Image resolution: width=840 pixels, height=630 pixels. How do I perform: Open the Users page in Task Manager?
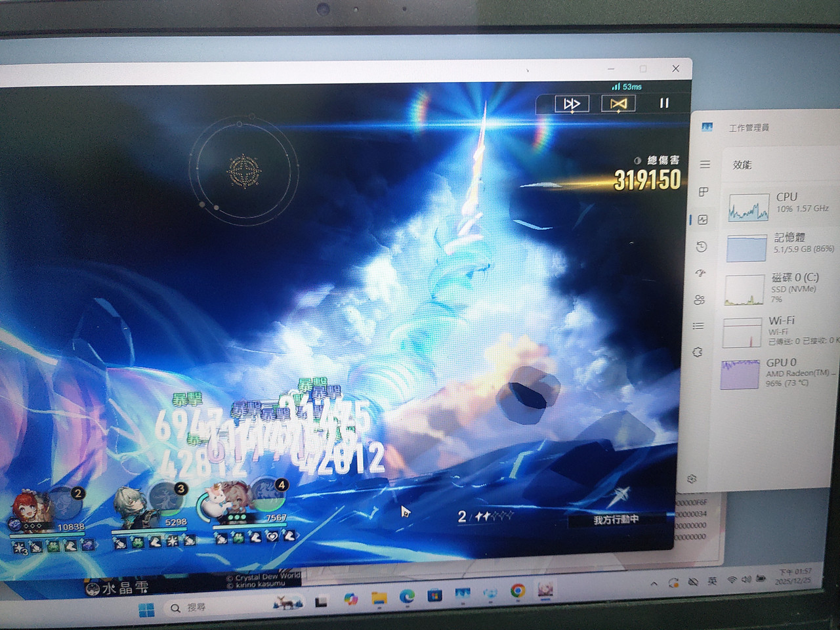coord(699,300)
